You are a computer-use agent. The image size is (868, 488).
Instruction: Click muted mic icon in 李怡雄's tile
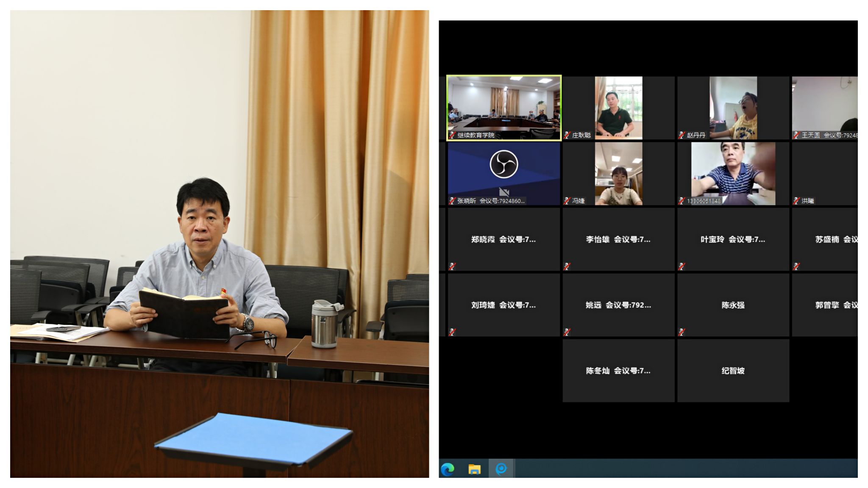click(x=567, y=266)
